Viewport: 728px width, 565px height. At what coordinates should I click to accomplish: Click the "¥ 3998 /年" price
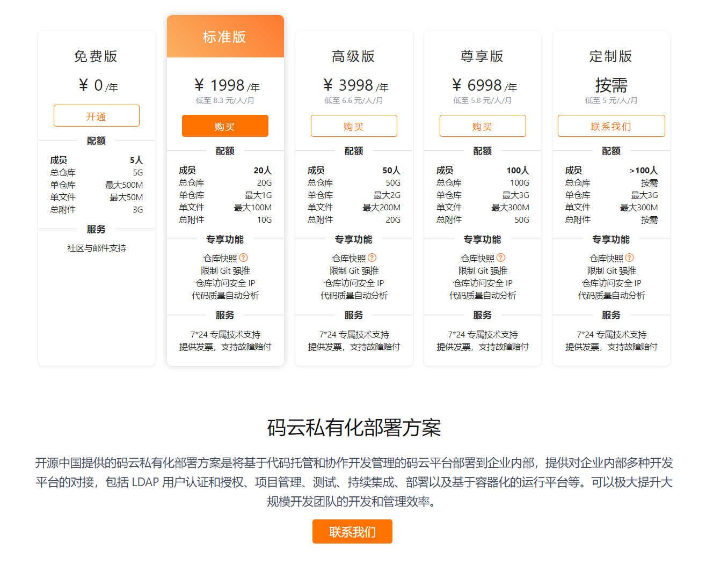[356, 85]
